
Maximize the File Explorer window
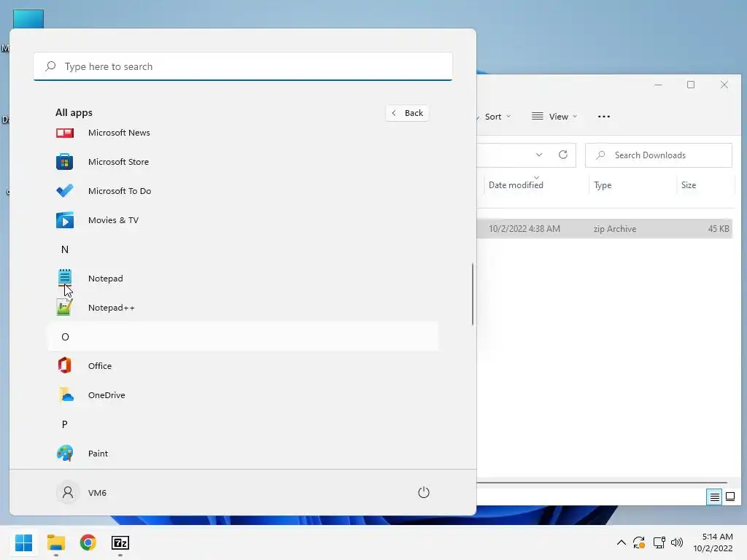691,85
